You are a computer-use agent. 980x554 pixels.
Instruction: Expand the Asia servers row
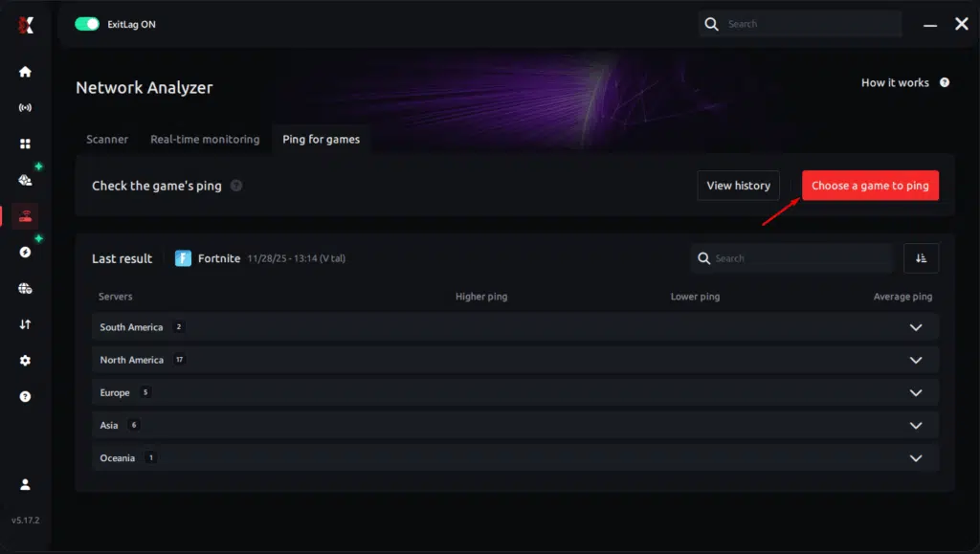[x=515, y=426]
